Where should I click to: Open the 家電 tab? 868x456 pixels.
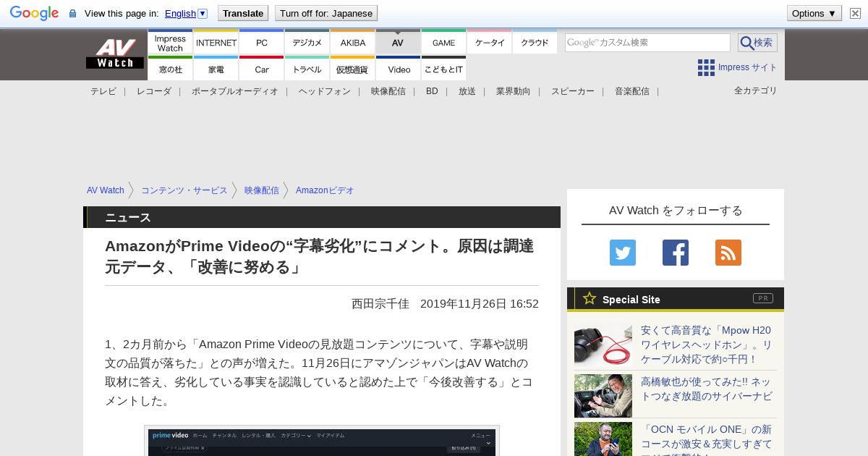tap(216, 69)
